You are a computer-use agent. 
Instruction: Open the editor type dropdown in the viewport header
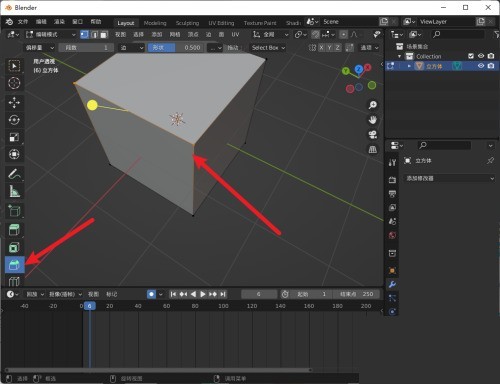coord(13,34)
